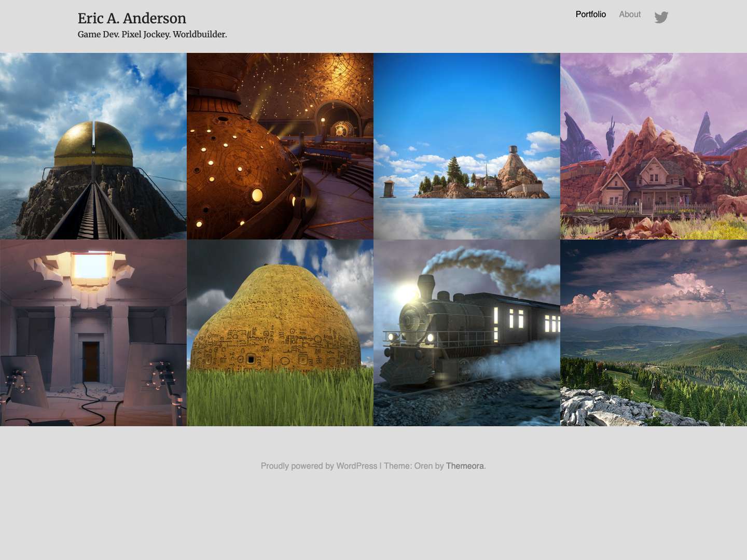Open the About menu item
747x560 pixels.
point(630,15)
